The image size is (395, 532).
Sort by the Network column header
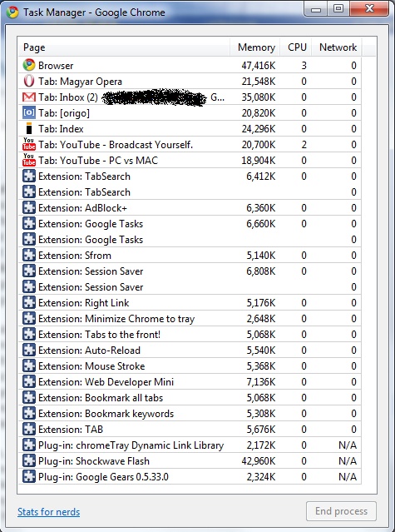point(337,47)
